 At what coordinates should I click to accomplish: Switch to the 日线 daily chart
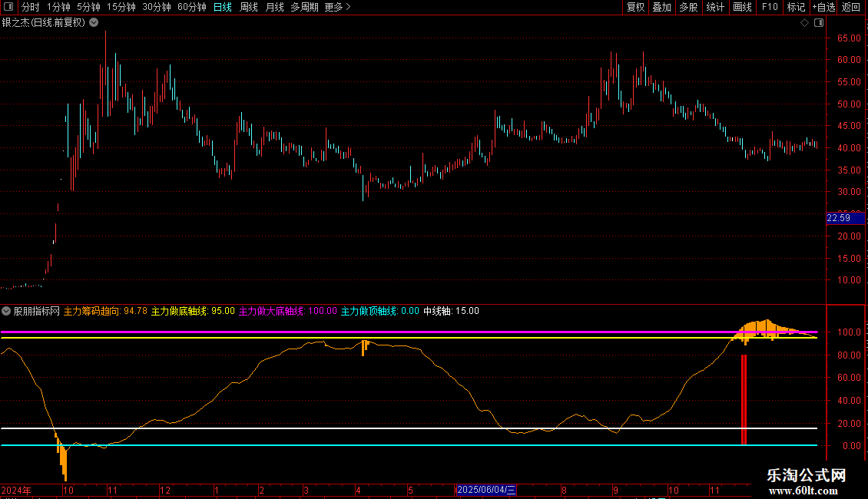tap(222, 7)
